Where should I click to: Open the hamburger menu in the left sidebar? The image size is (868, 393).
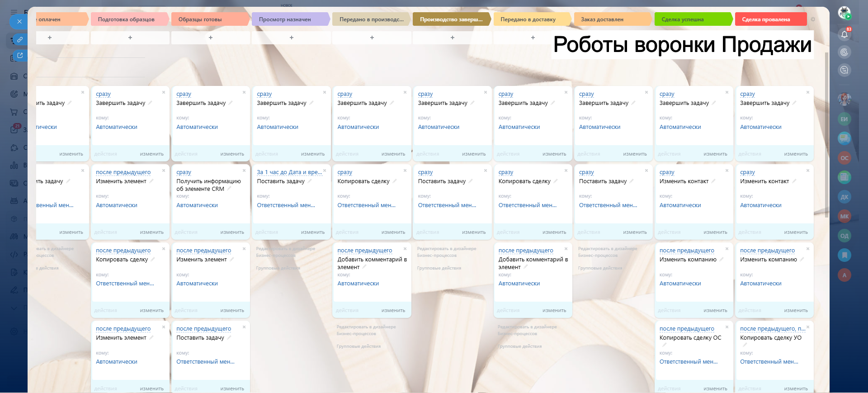click(x=14, y=12)
